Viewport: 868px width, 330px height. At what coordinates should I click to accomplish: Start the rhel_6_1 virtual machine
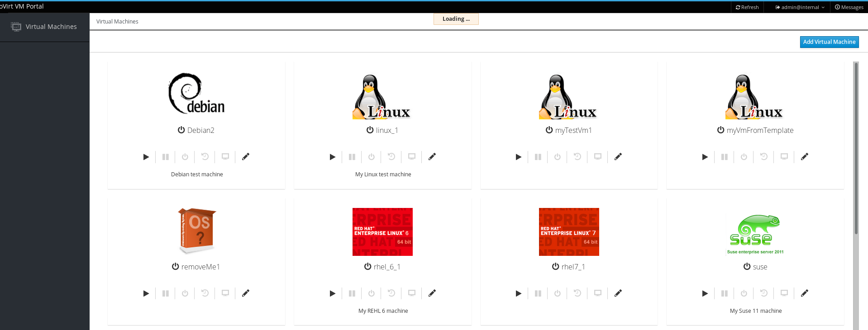332,293
